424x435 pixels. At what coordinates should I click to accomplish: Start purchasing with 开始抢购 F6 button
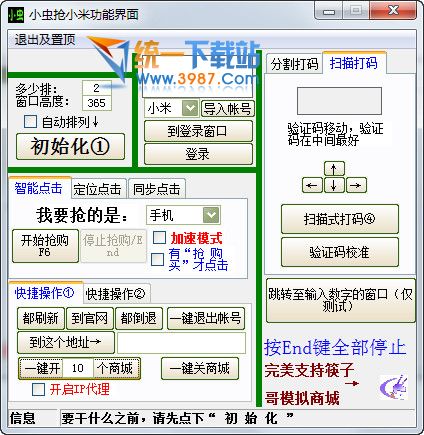tap(45, 246)
